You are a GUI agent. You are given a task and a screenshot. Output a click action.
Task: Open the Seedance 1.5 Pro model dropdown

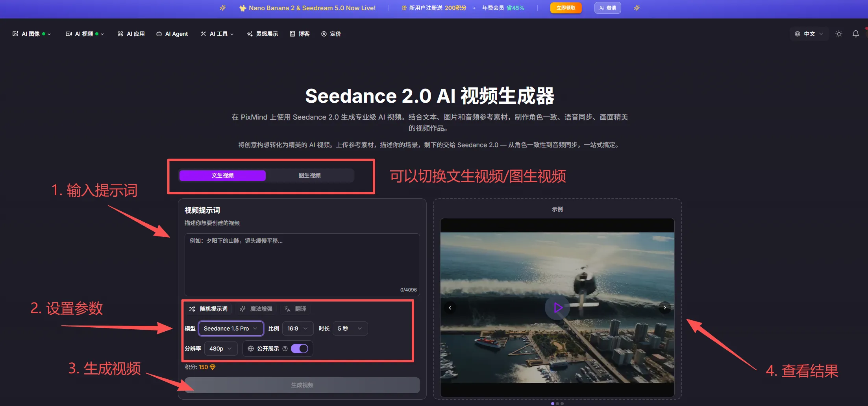point(231,328)
